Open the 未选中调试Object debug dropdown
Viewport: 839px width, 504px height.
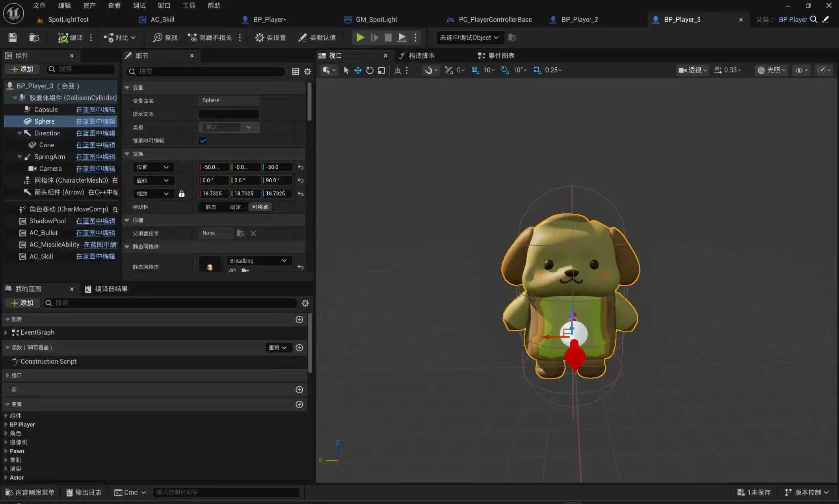click(469, 37)
